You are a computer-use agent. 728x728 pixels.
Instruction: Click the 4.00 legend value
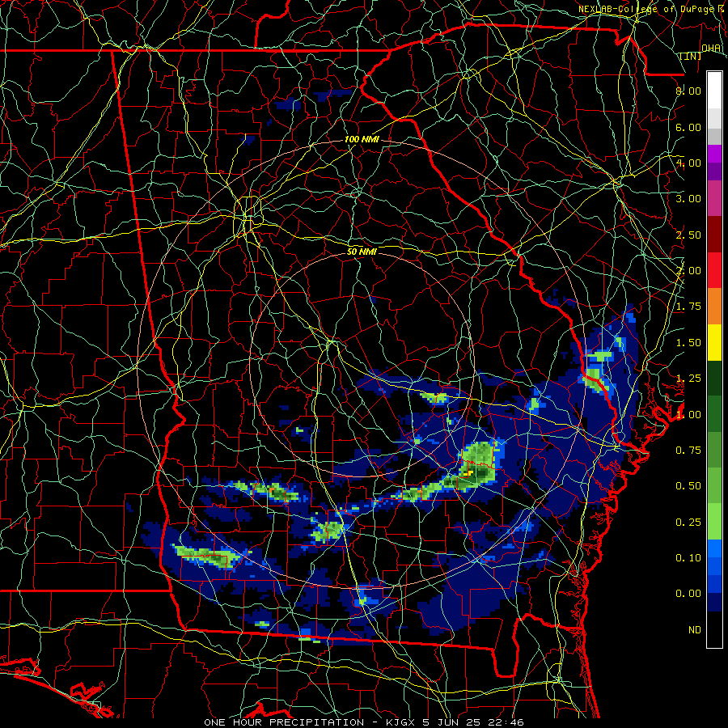[x=688, y=163]
